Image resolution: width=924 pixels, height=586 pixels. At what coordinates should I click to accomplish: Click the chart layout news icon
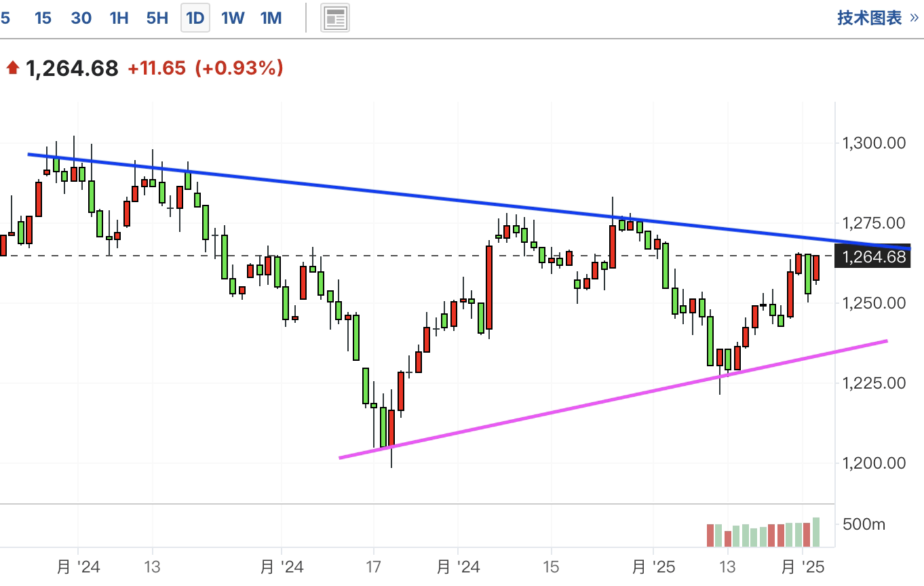pos(335,18)
